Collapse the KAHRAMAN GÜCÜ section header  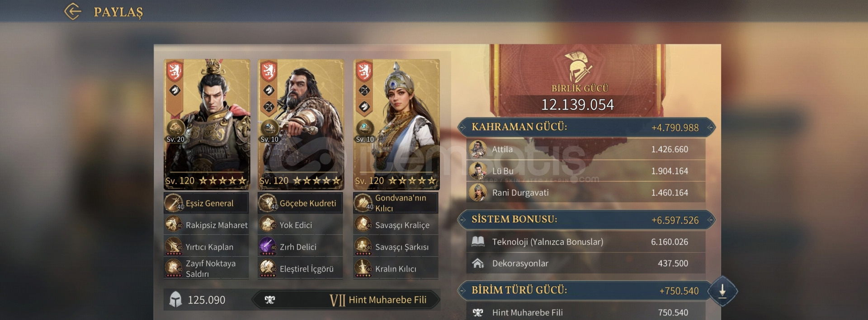click(586, 127)
